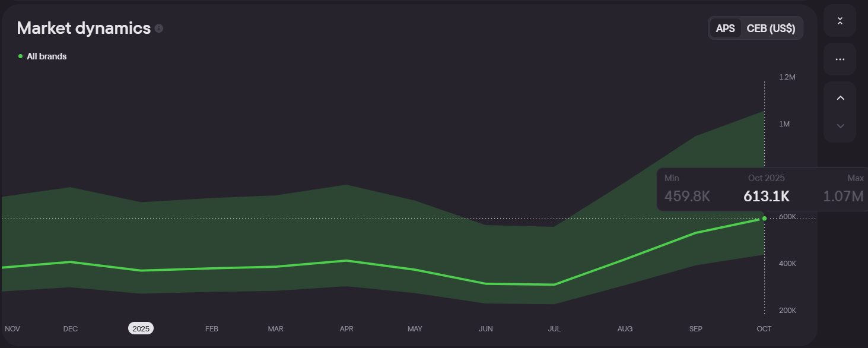Click the October data point on the green line
This screenshot has width=868, height=348.
click(764, 219)
